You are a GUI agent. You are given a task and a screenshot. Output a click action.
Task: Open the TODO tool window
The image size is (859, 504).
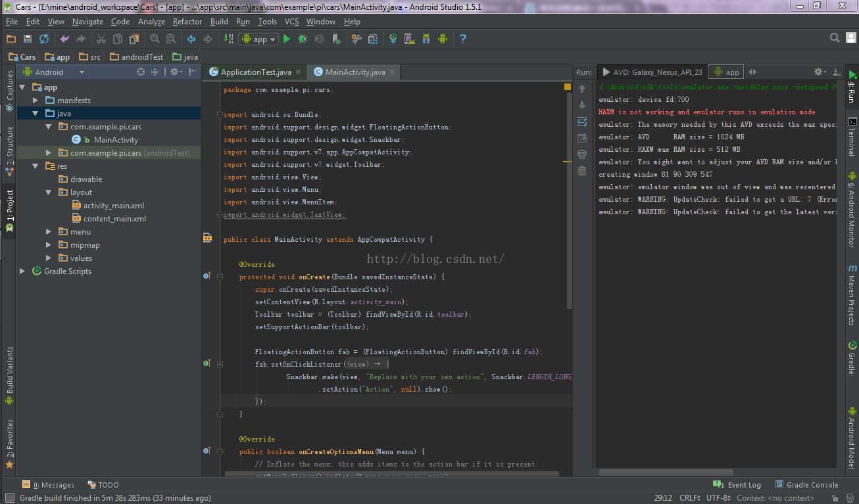(x=103, y=485)
